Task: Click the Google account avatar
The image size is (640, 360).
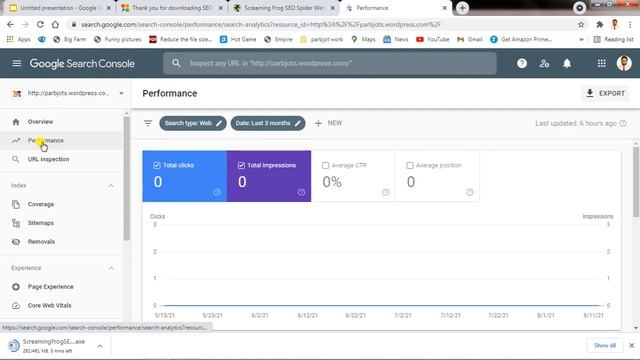Action: pyautogui.click(x=624, y=63)
